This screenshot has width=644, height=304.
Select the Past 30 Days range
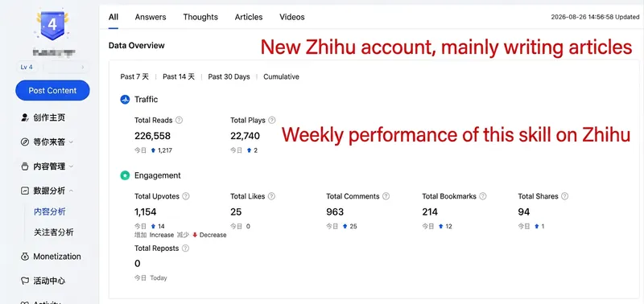229,76
